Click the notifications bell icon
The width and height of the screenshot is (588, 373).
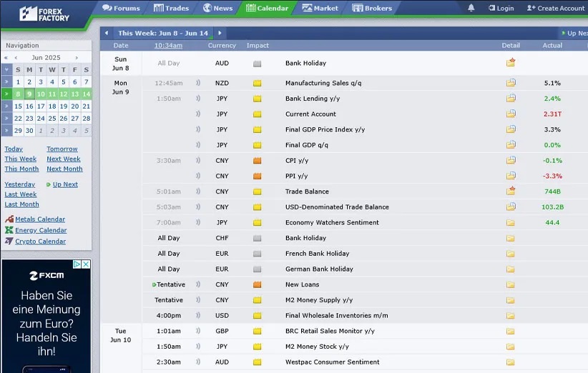471,8
